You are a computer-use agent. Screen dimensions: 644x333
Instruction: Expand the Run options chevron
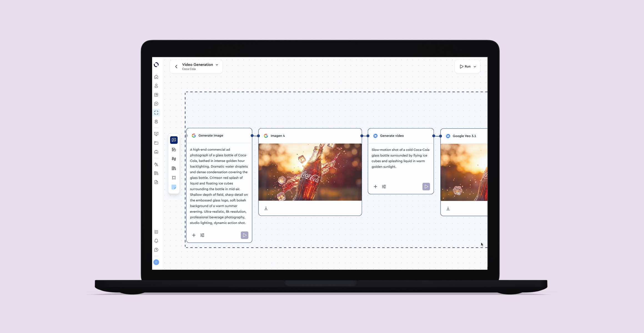click(x=475, y=67)
